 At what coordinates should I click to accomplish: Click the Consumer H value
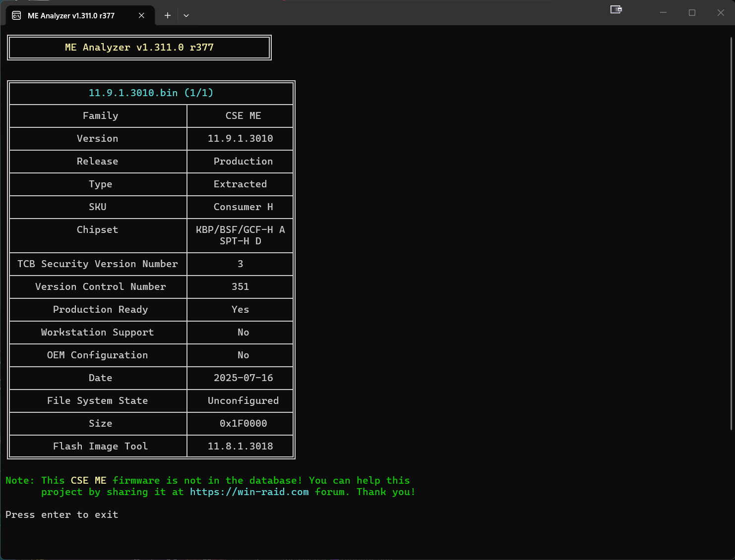tap(243, 207)
